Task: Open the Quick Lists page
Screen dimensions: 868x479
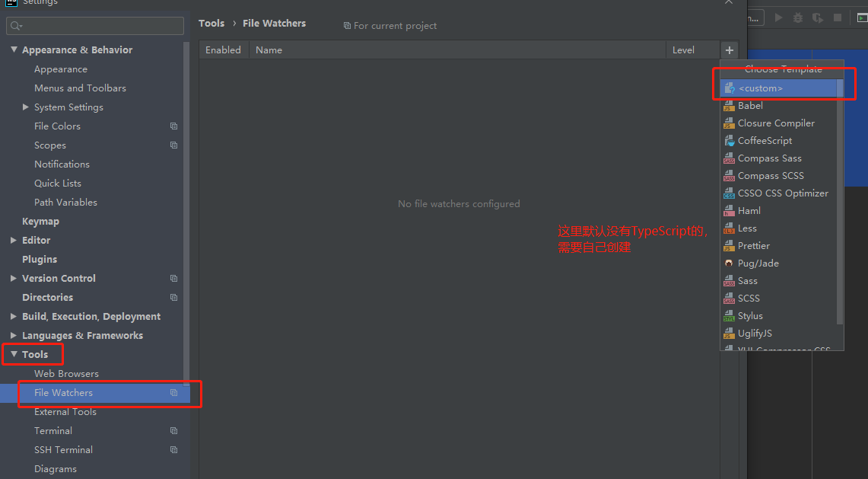Action: point(58,184)
